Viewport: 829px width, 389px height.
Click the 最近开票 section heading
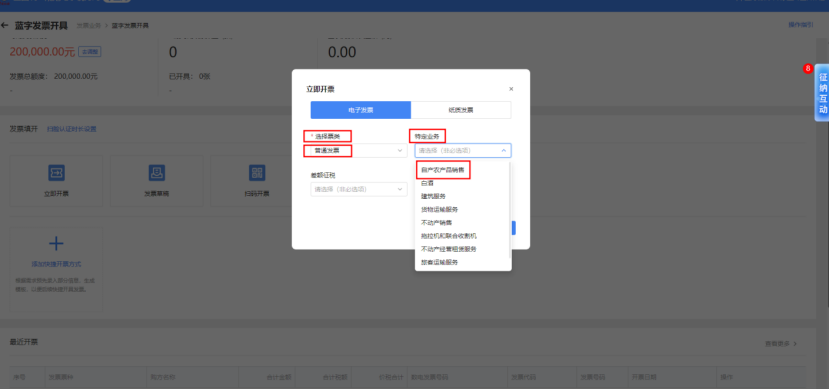[x=24, y=342]
